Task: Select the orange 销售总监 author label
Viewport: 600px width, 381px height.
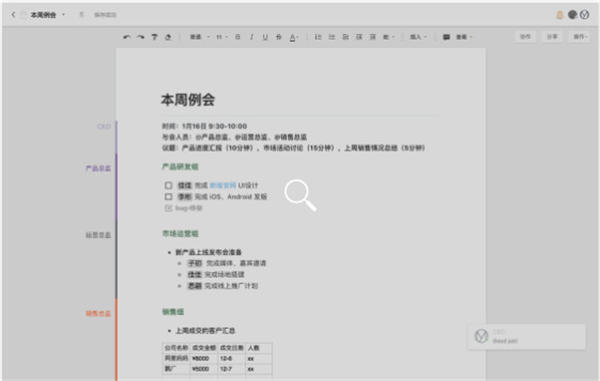Action: tap(98, 314)
